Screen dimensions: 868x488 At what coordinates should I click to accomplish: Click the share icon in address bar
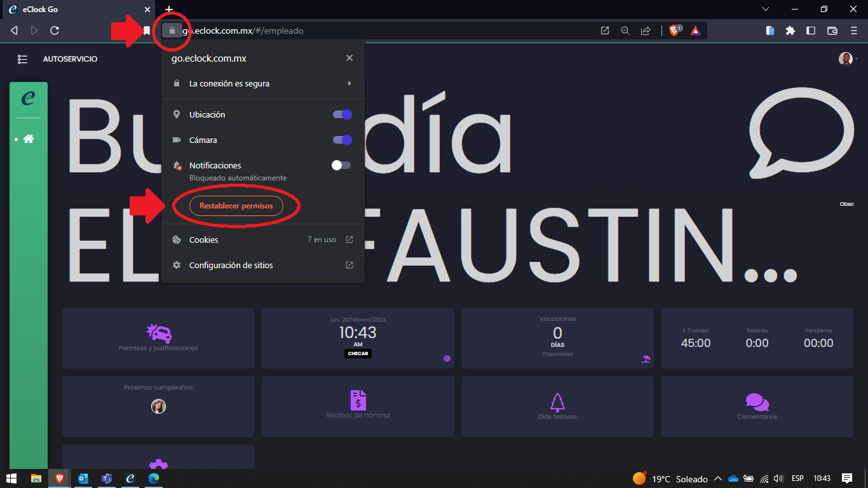coord(646,30)
